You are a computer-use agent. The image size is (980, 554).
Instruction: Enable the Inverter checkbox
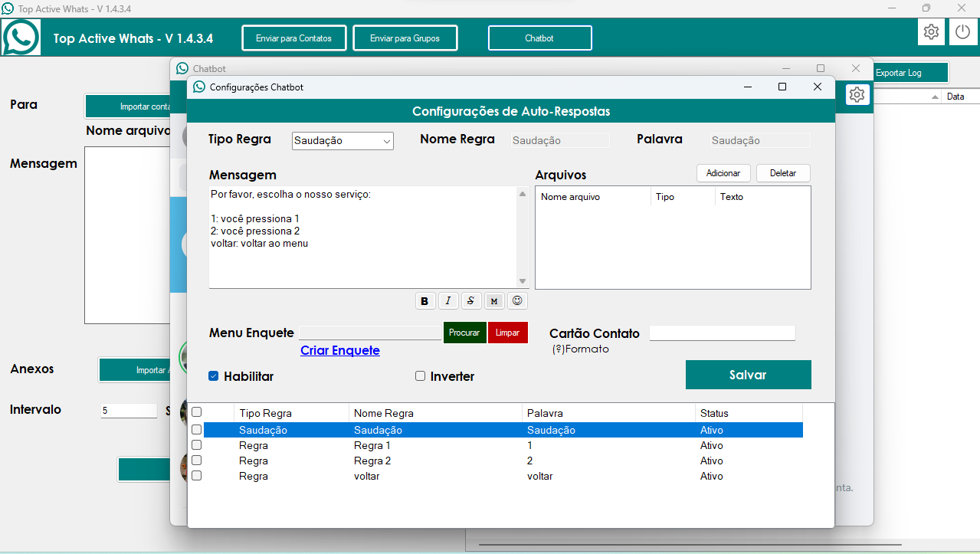(420, 376)
